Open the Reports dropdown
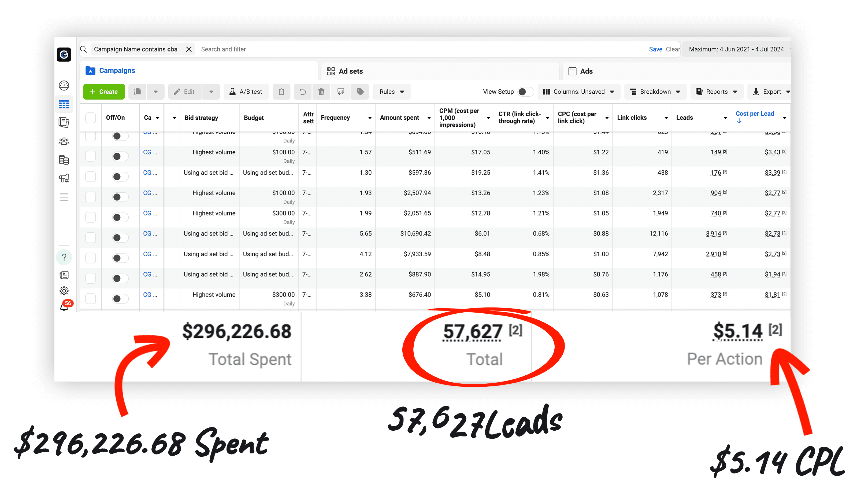This screenshot has height=502, width=868. [x=717, y=92]
